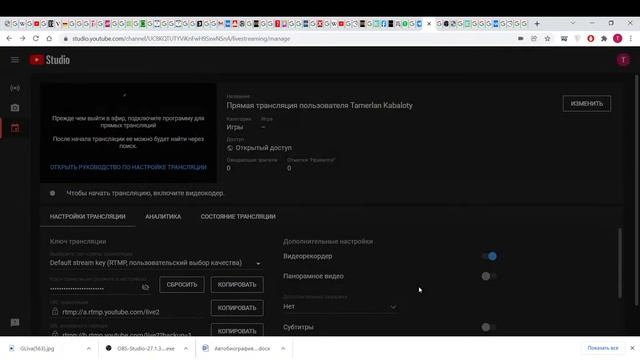Switch to the Состояние трансляции tab
The height and width of the screenshot is (360, 640).
238,217
